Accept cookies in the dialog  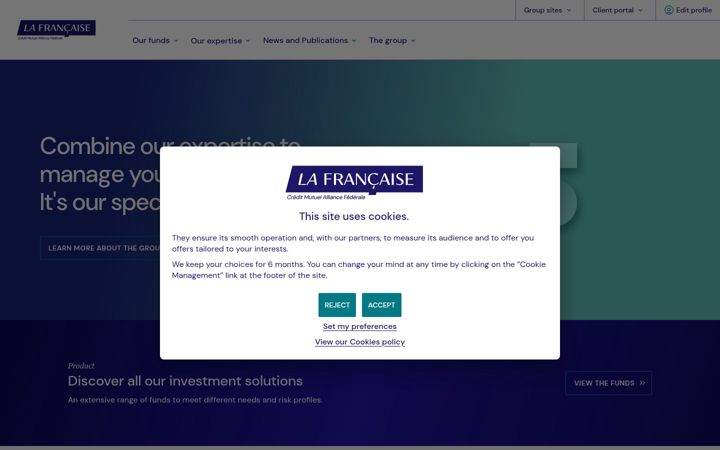coord(381,305)
